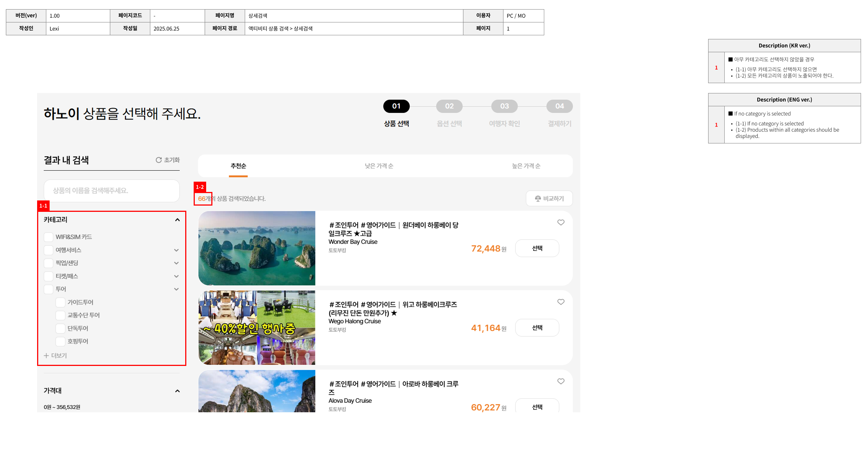Viewport: 868px width, 470px height.
Task: Switch to 낮은 가격 순 sorting tab
Action: (379, 166)
